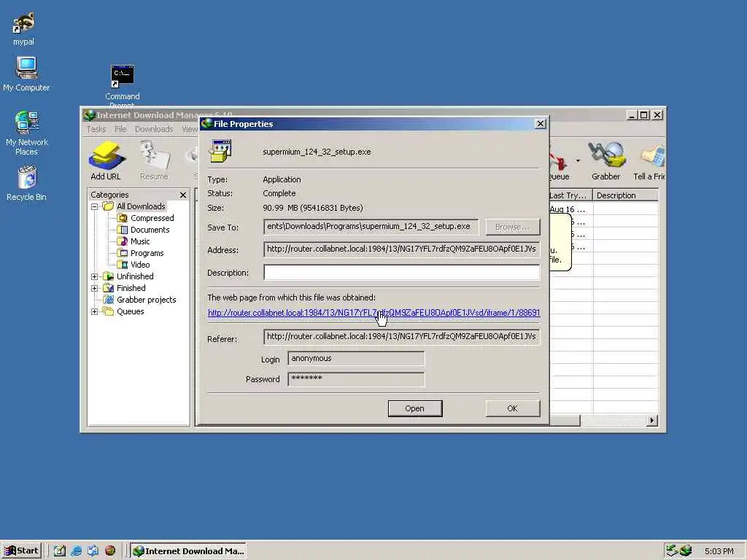Click the Show Desktop quick launch icon
747x560 pixels.
[x=60, y=551]
